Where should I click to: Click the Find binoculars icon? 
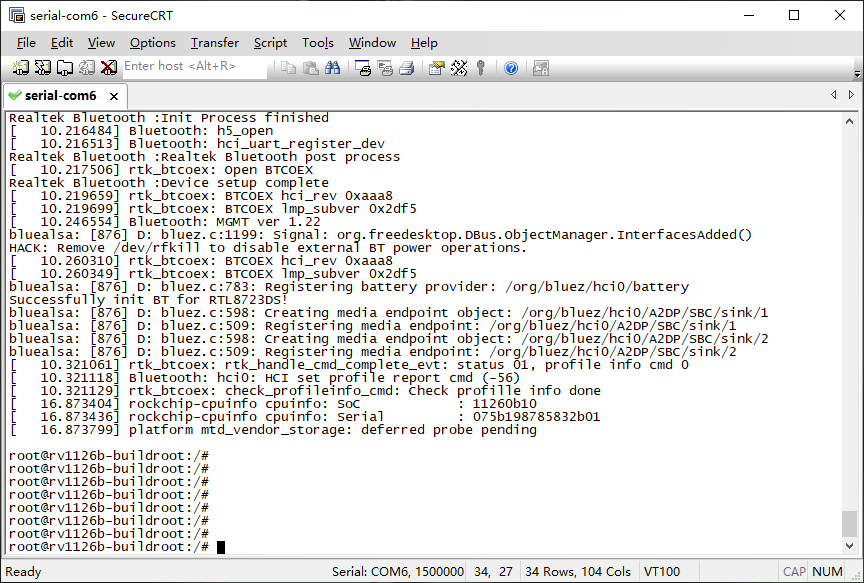click(x=333, y=68)
